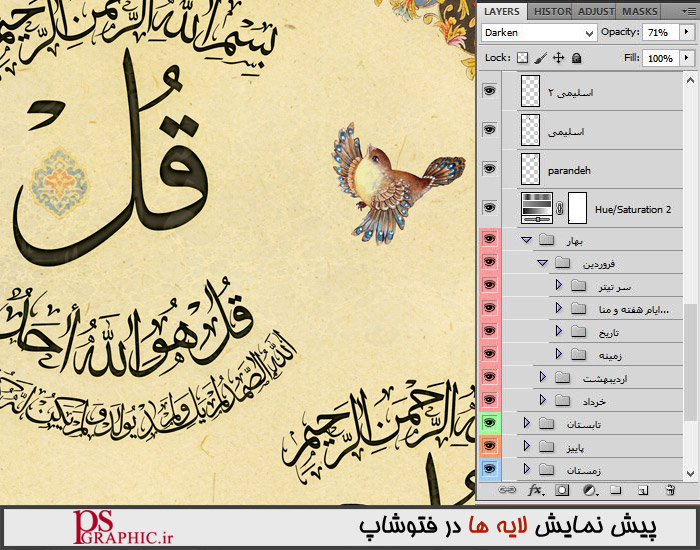
Task: Hide the blue-labeled زمستان group
Action: pos(490,469)
